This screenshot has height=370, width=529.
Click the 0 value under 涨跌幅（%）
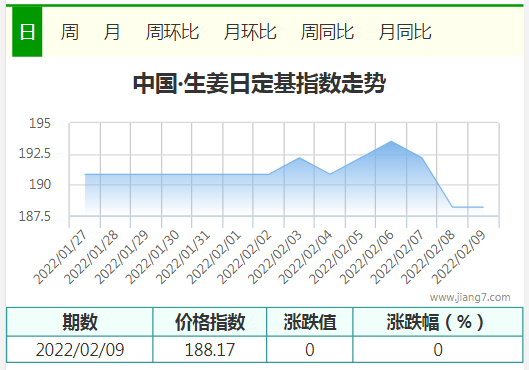(x=438, y=349)
